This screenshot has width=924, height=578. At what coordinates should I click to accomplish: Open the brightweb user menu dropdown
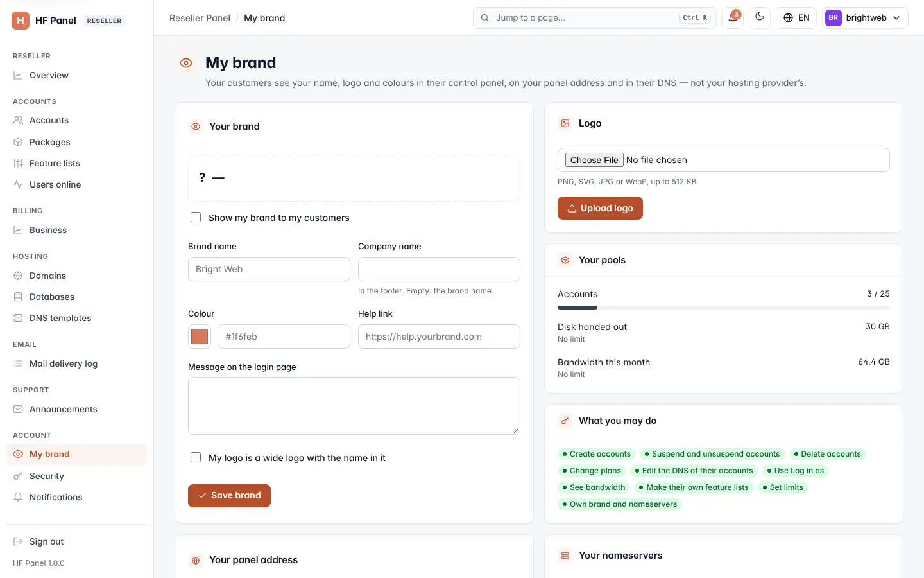pos(865,18)
